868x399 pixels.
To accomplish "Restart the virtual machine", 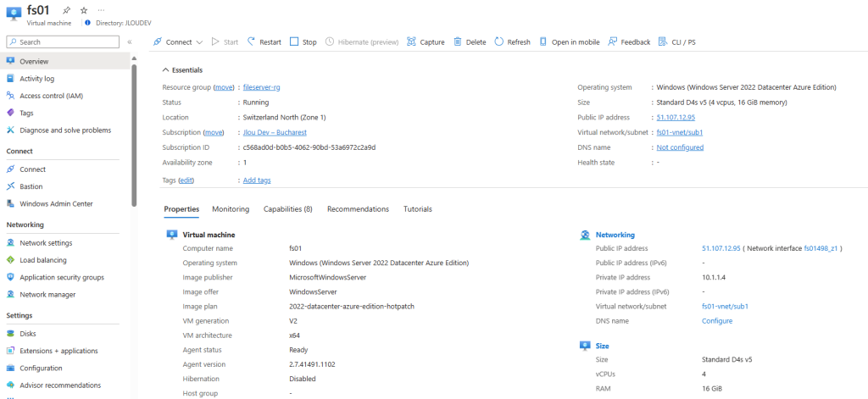I will [264, 42].
